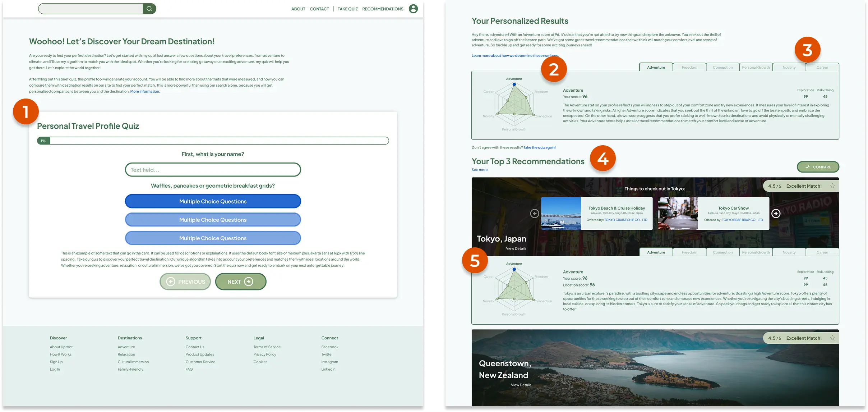Image resolution: width=868 pixels, height=412 pixels.
Task: Switch to the Freedom tab in results
Action: pos(689,67)
